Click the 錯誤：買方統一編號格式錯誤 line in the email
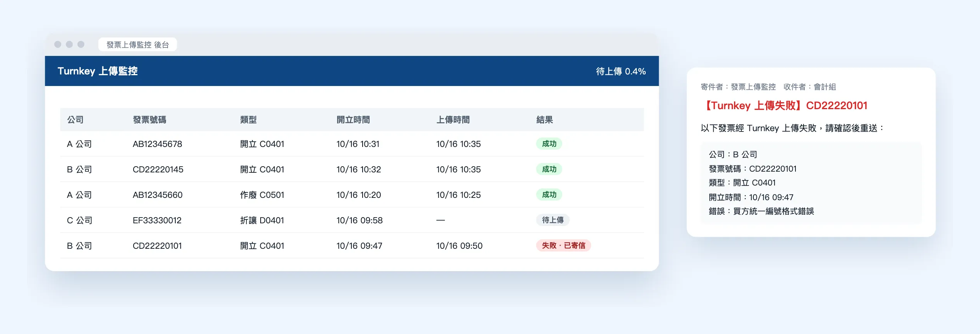This screenshot has height=334, width=980. 761,211
